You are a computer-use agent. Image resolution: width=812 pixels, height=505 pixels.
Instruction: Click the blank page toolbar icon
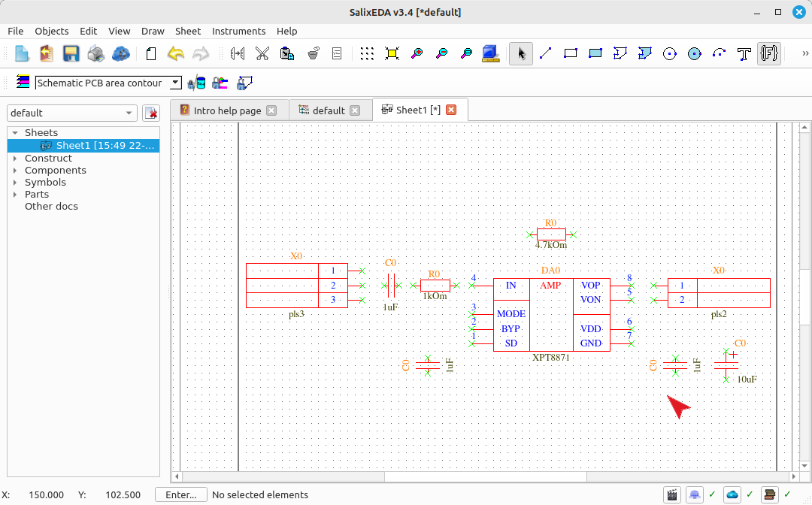pos(151,53)
